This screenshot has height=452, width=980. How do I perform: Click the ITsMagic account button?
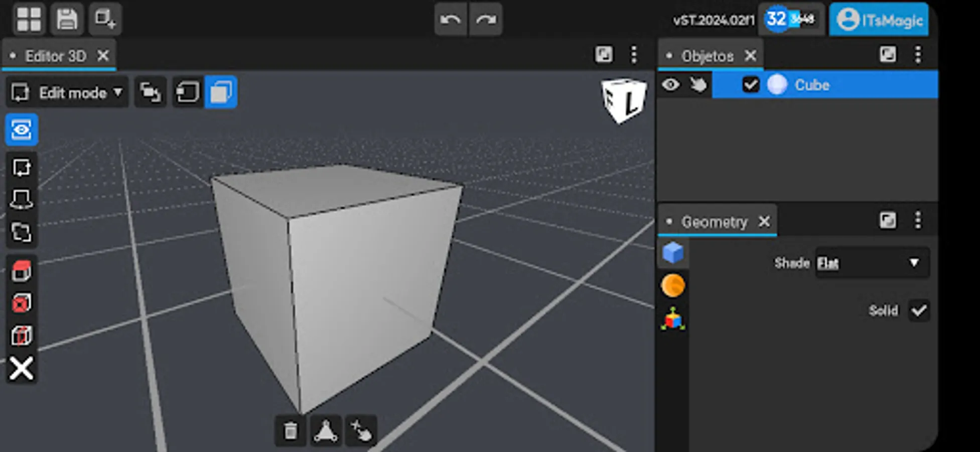tap(878, 20)
